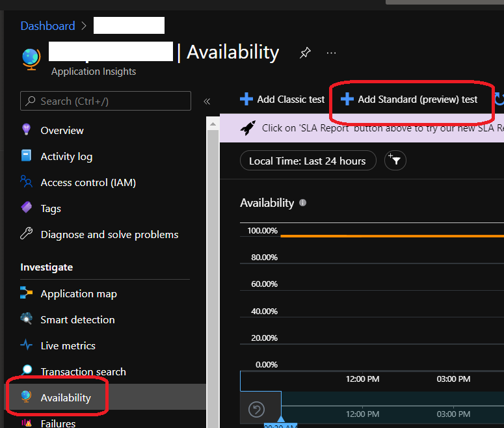Click the blue timeline range marker
Screen dimensions: 504x428
point(281,421)
